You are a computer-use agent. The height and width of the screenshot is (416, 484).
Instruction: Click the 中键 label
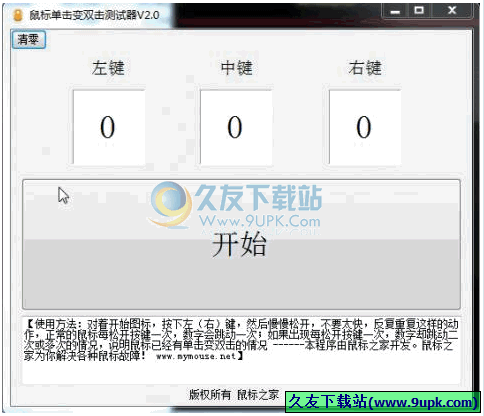236,68
